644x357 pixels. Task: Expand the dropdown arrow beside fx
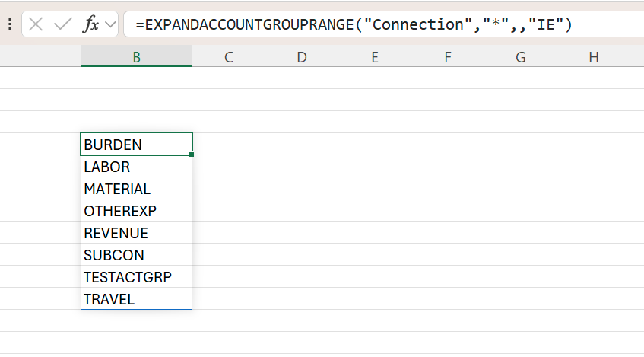pyautogui.click(x=110, y=24)
